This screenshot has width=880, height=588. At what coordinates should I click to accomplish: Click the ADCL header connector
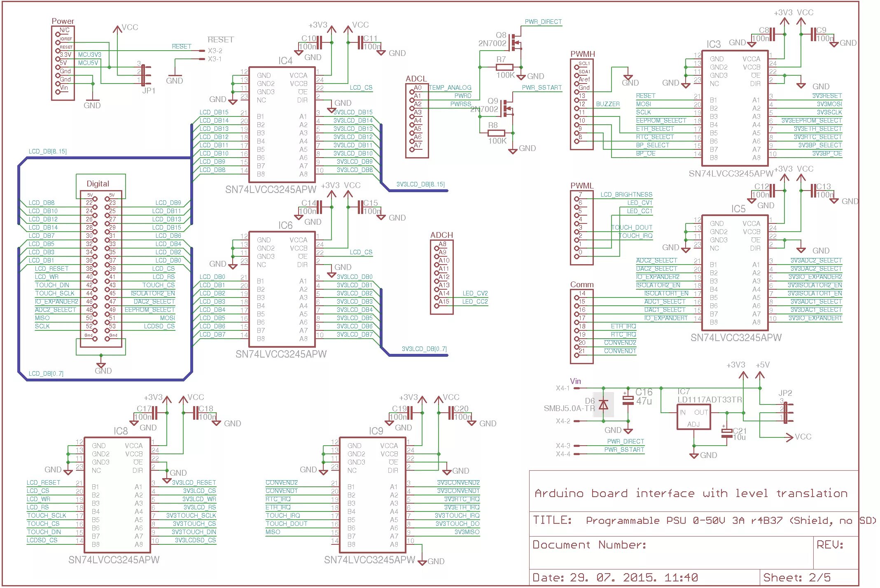(x=417, y=121)
